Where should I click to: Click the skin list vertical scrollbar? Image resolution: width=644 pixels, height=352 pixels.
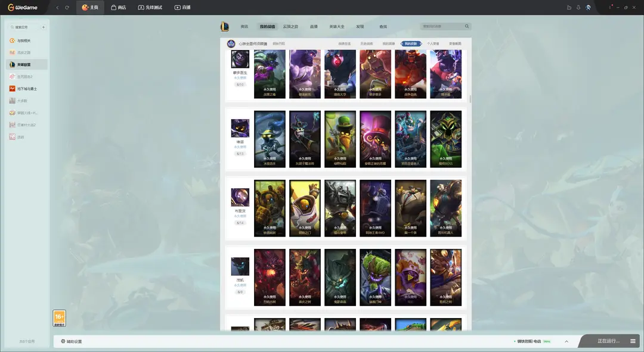pos(470,99)
